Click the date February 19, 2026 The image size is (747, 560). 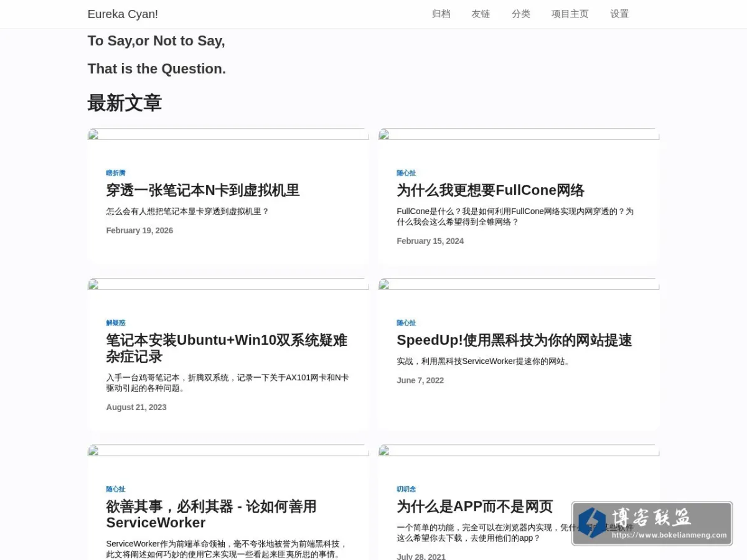139,231
